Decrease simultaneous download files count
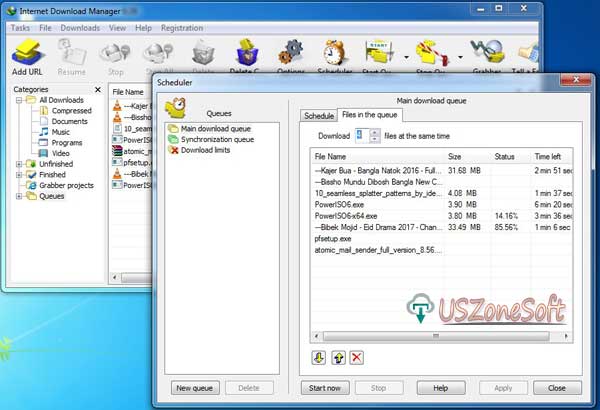Image resolution: width=600 pixels, height=410 pixels. [x=375, y=139]
